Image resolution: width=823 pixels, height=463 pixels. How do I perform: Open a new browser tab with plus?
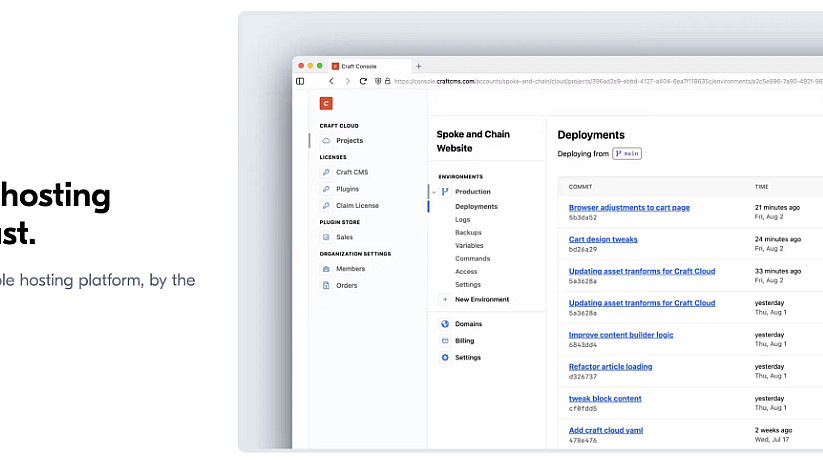418,67
